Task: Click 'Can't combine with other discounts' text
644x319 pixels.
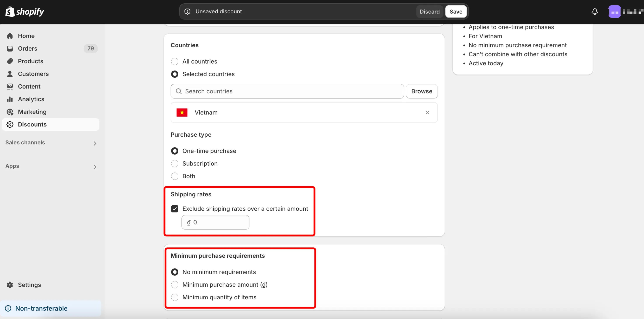Action: coord(518,54)
